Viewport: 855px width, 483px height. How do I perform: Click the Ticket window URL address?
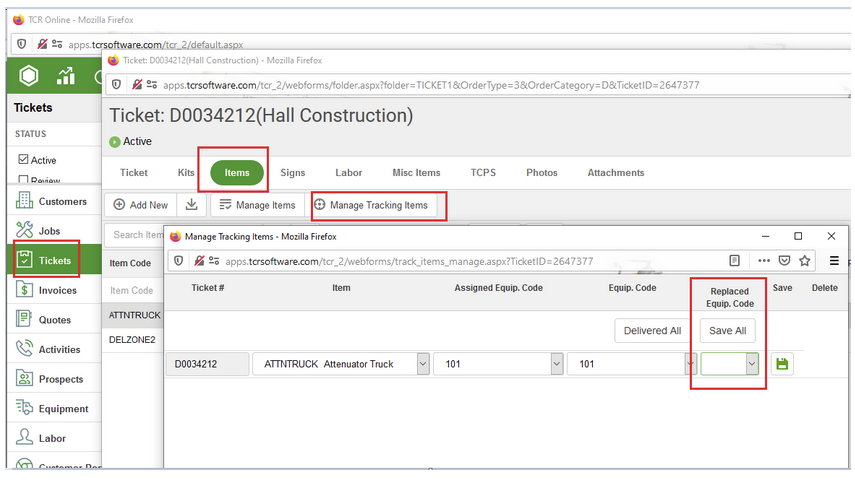point(431,85)
